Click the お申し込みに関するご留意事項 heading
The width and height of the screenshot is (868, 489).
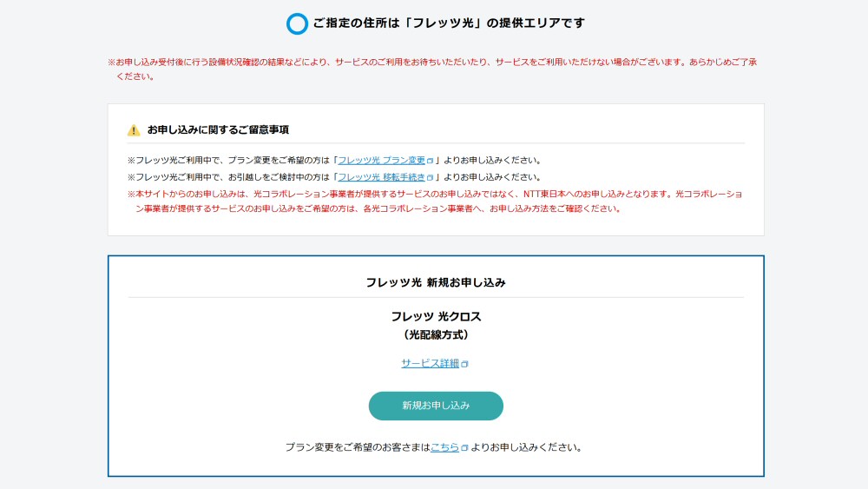[x=218, y=129]
